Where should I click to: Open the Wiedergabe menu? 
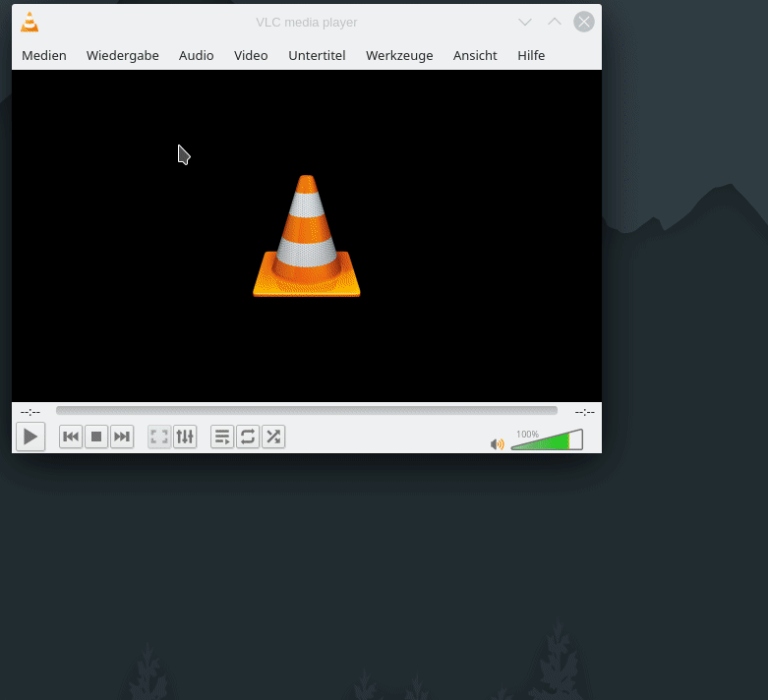[123, 55]
